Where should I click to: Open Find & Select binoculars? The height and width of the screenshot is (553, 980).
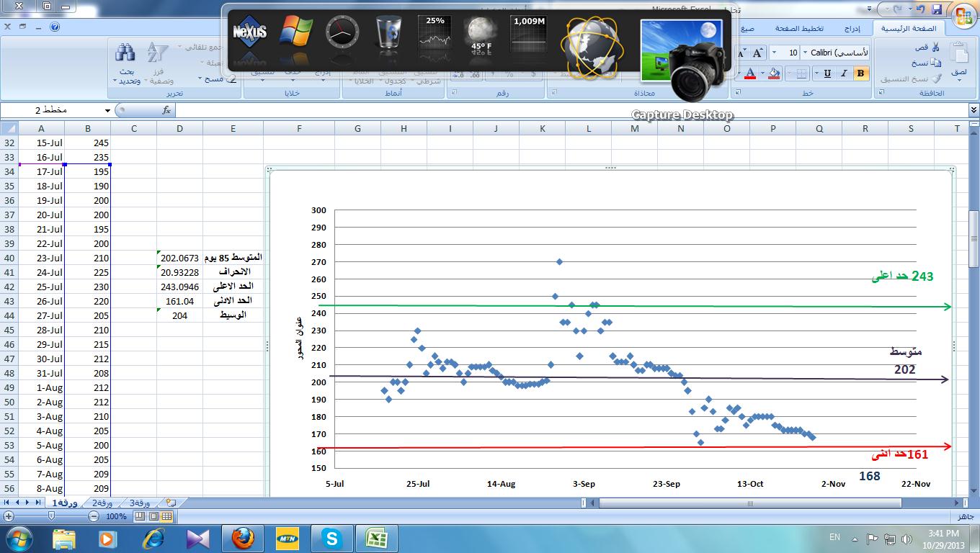[x=125, y=53]
